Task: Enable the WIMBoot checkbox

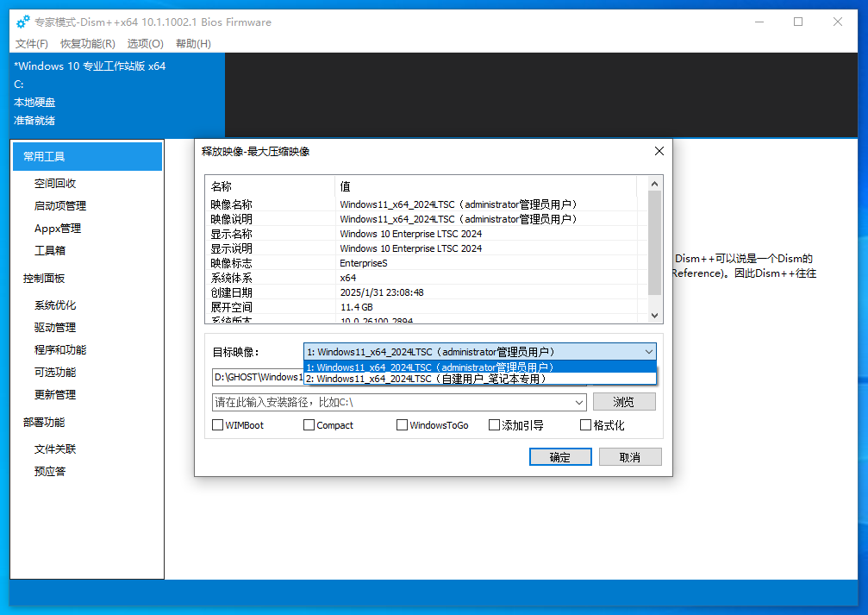Action: pos(217,425)
